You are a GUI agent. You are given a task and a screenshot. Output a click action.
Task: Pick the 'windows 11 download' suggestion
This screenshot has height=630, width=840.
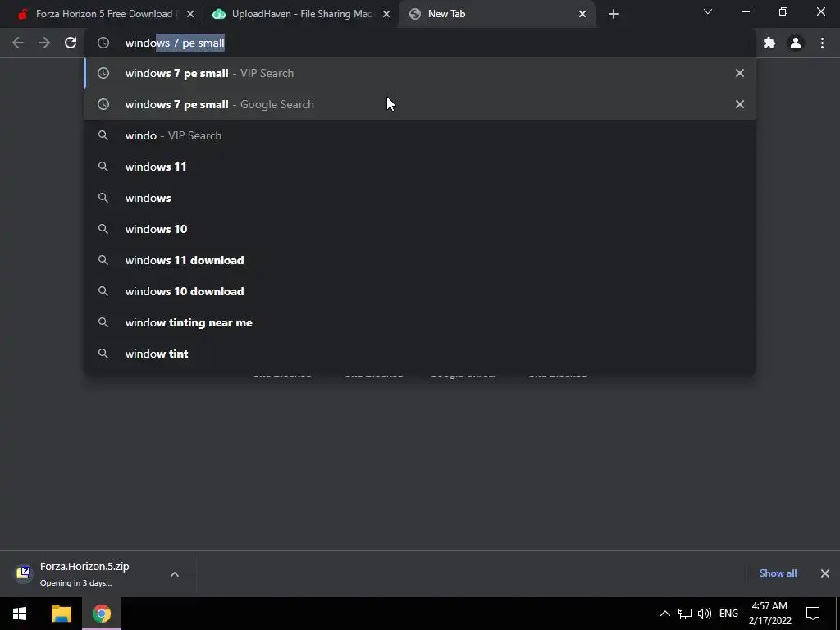[420, 260]
